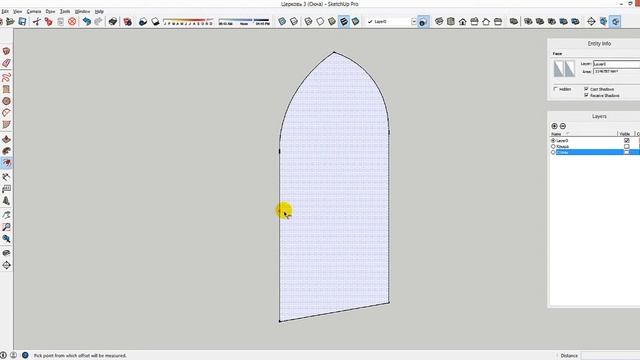This screenshot has height=360, width=640.
Task: Click the shadow month date slider
Action: click(188, 22)
